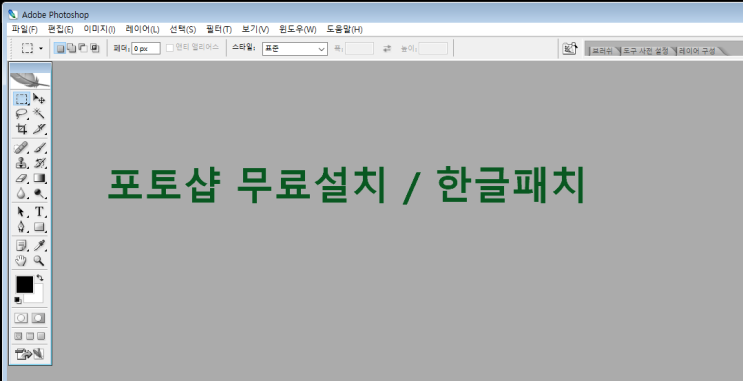Jump to ImageReady button

pos(30,354)
